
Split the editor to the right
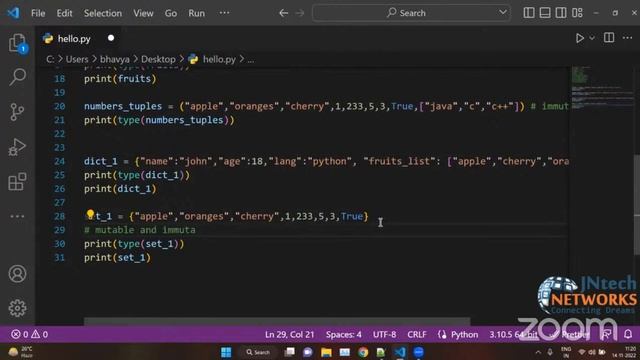click(x=609, y=38)
